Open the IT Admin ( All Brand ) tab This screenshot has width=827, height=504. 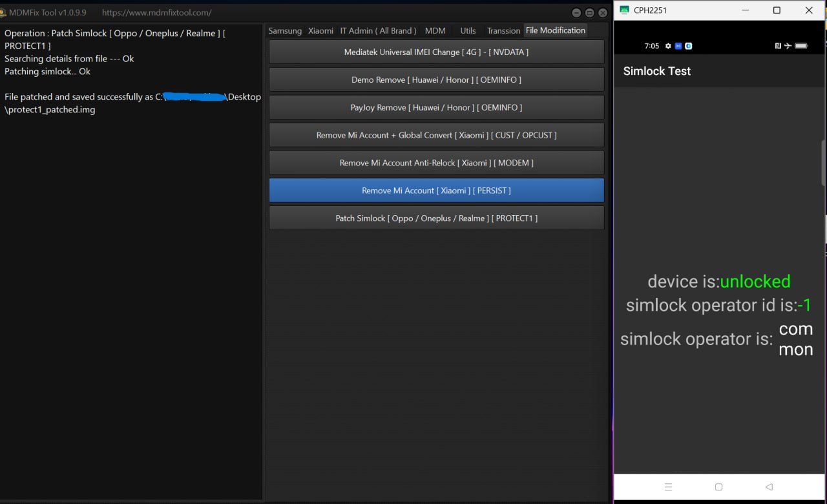tap(379, 30)
